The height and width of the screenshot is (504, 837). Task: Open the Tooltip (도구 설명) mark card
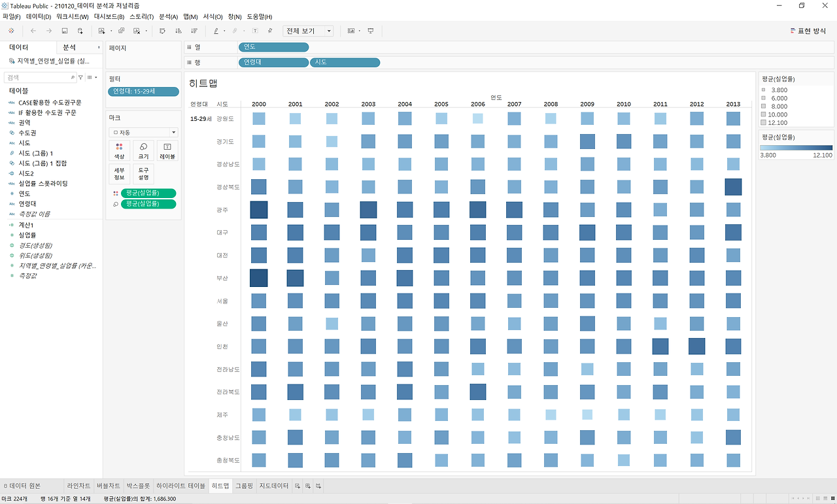[x=143, y=174]
